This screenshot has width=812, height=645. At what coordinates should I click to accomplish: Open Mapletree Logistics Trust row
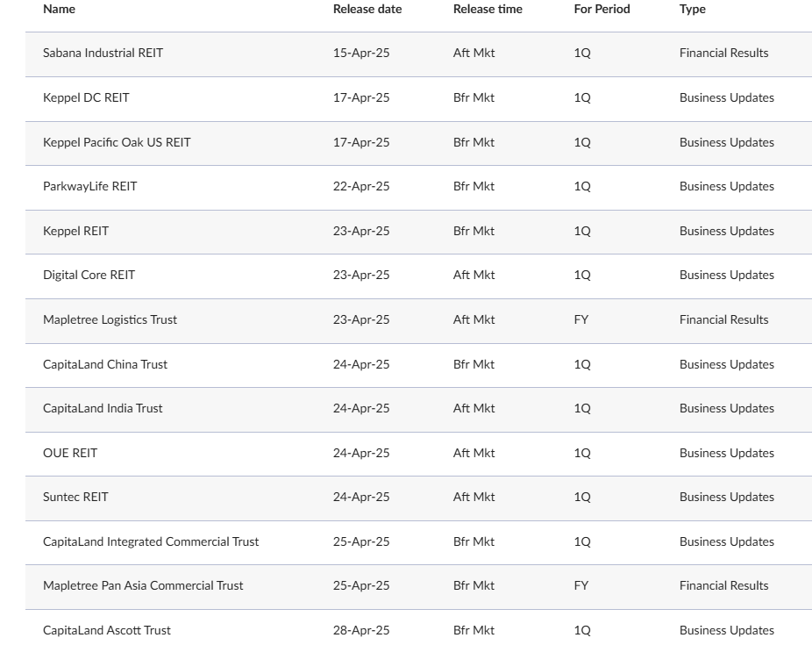(110, 319)
